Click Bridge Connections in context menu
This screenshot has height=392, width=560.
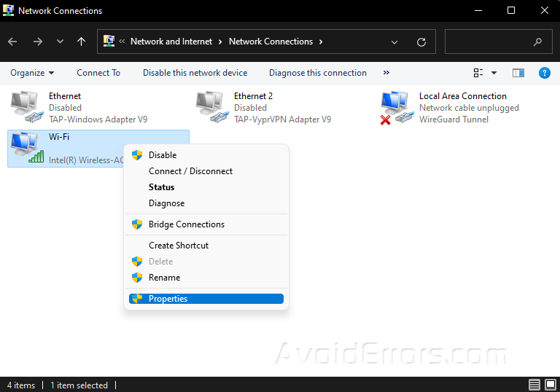click(186, 224)
